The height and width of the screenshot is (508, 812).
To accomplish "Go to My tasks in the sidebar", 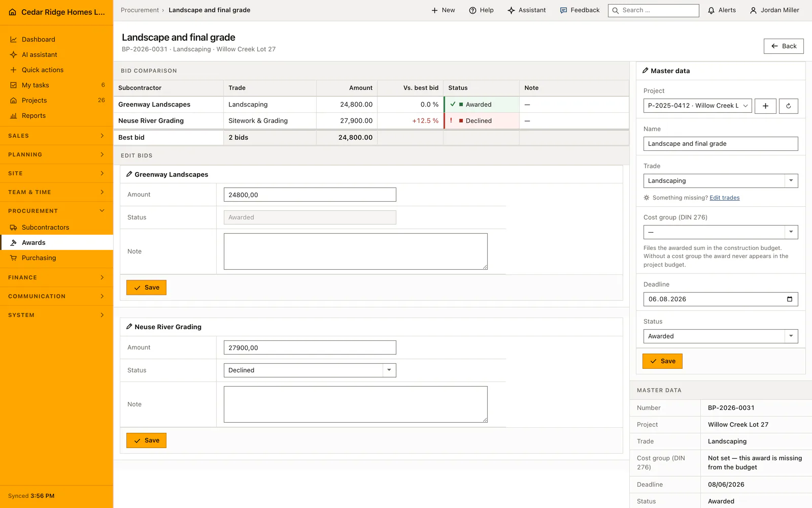I will click(x=56, y=85).
